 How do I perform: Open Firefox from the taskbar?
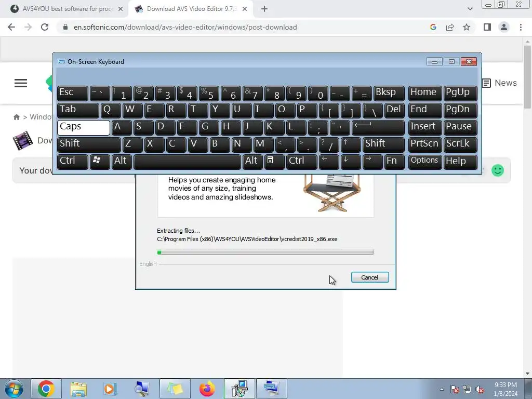pos(207,389)
